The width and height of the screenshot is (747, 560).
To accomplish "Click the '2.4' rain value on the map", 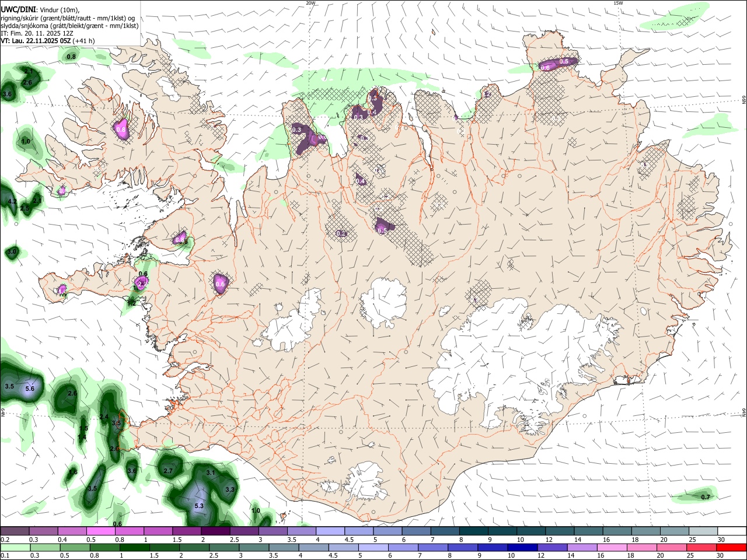I will coord(104,416).
